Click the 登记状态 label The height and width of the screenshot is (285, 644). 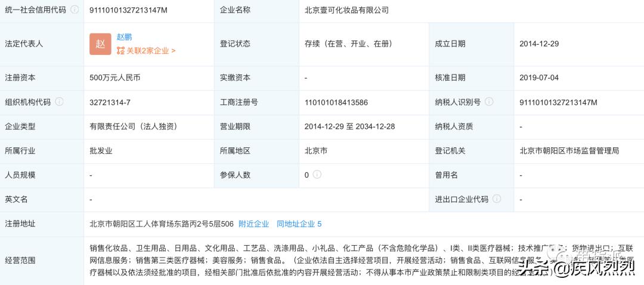[x=235, y=44]
